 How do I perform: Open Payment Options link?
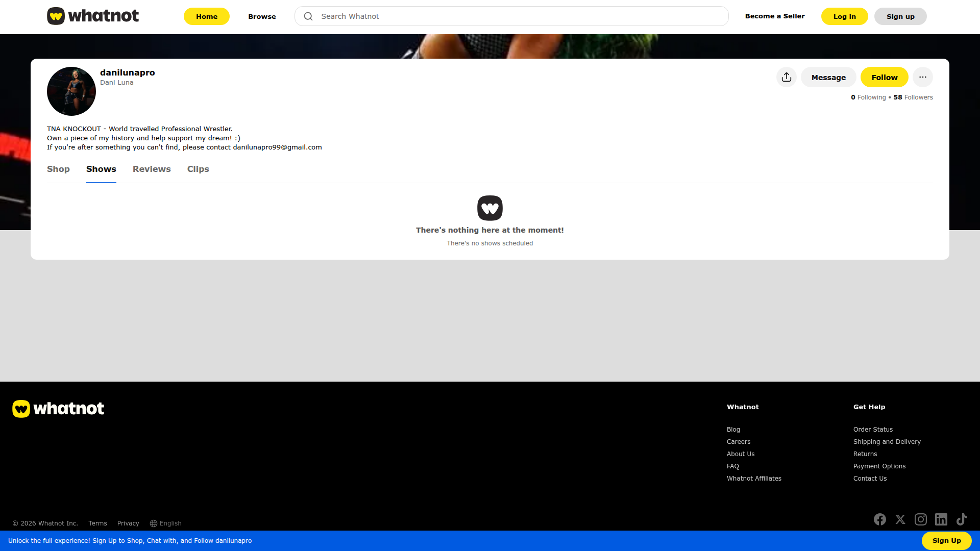(879, 466)
